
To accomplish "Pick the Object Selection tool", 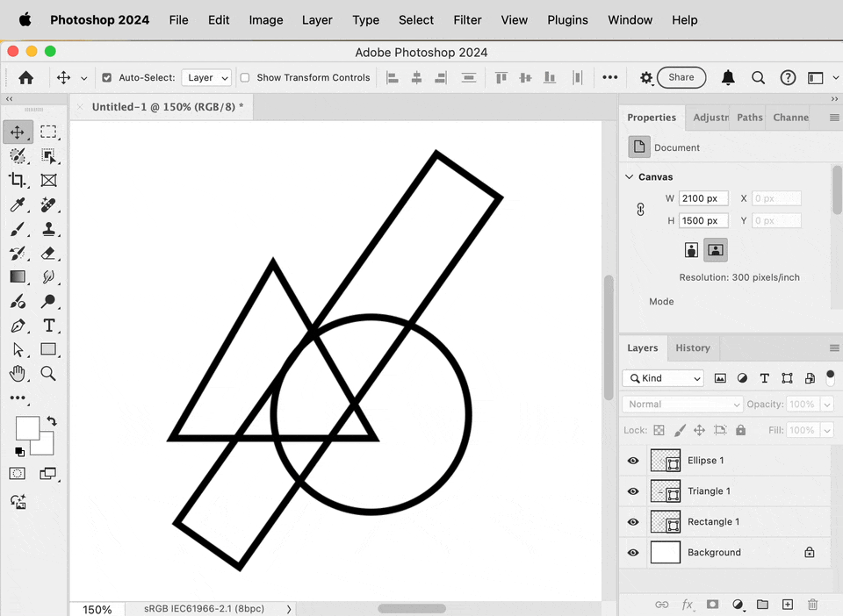I will [48, 156].
